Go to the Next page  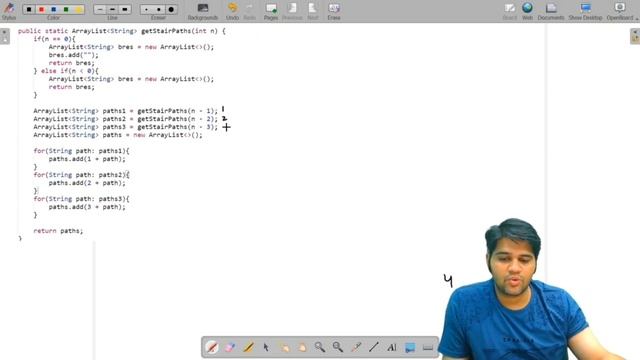tap(313, 11)
